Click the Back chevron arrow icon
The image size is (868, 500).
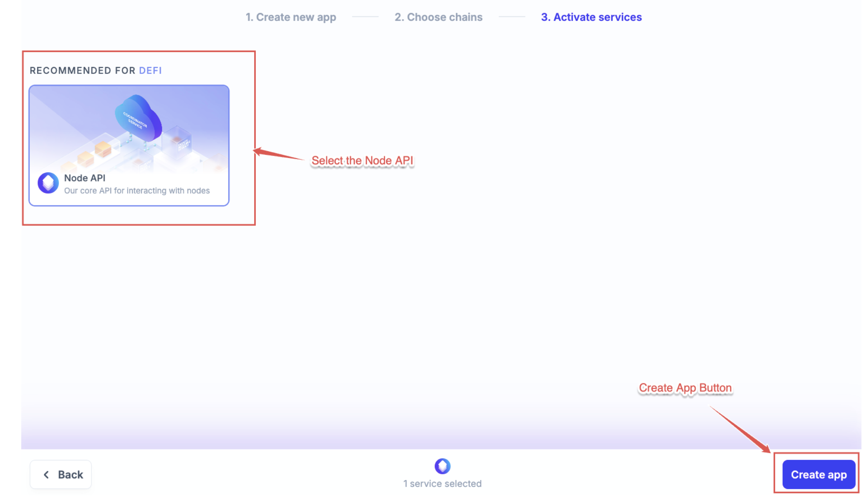point(46,474)
